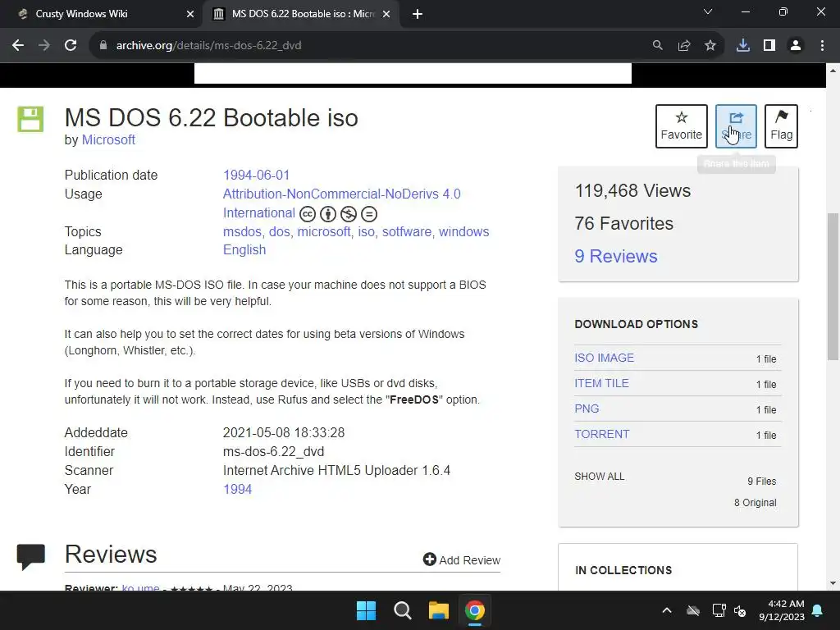Open the dos topic link

[279, 232]
